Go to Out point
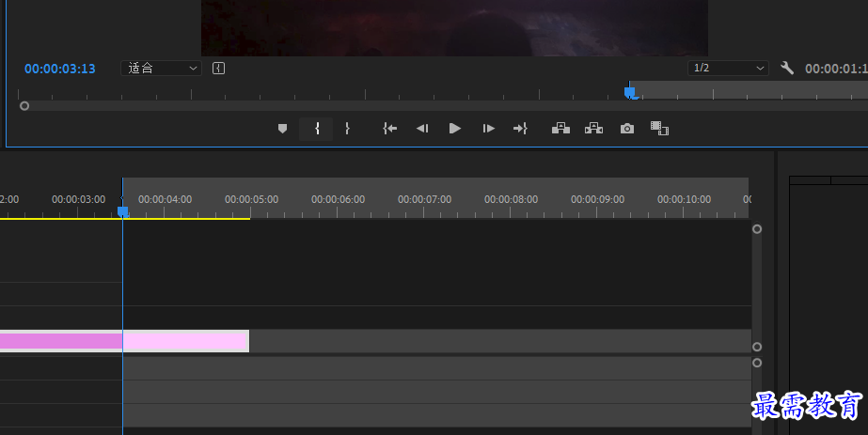The image size is (868, 435). (x=520, y=129)
